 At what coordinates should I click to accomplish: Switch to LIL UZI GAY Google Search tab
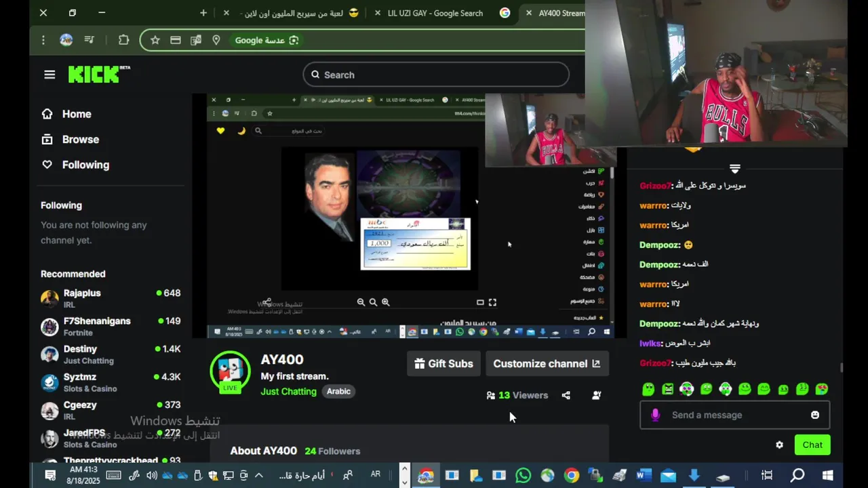click(x=435, y=13)
